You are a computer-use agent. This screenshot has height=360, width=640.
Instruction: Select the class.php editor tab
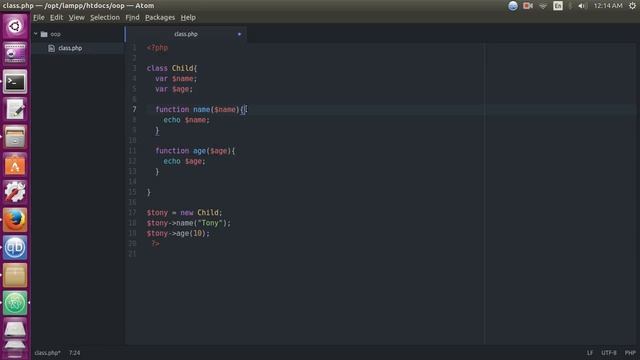(186, 34)
